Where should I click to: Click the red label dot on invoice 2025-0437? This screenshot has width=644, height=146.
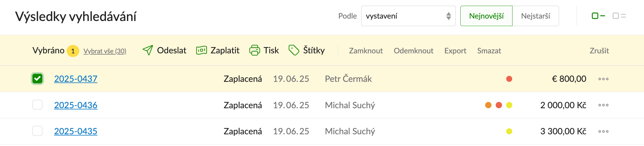tap(509, 79)
